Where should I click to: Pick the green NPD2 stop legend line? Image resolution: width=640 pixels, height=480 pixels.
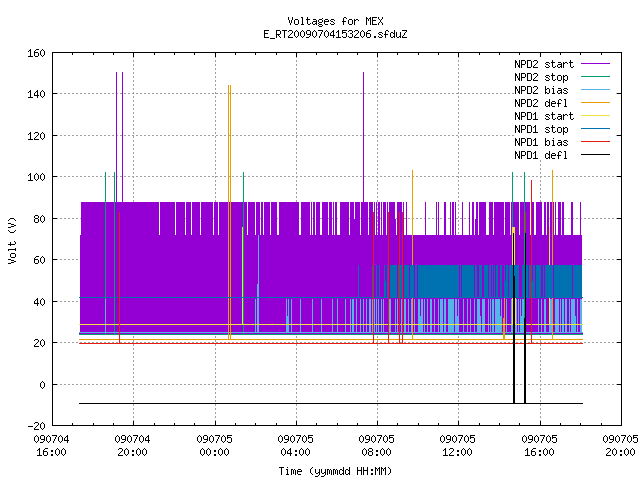(595, 77)
